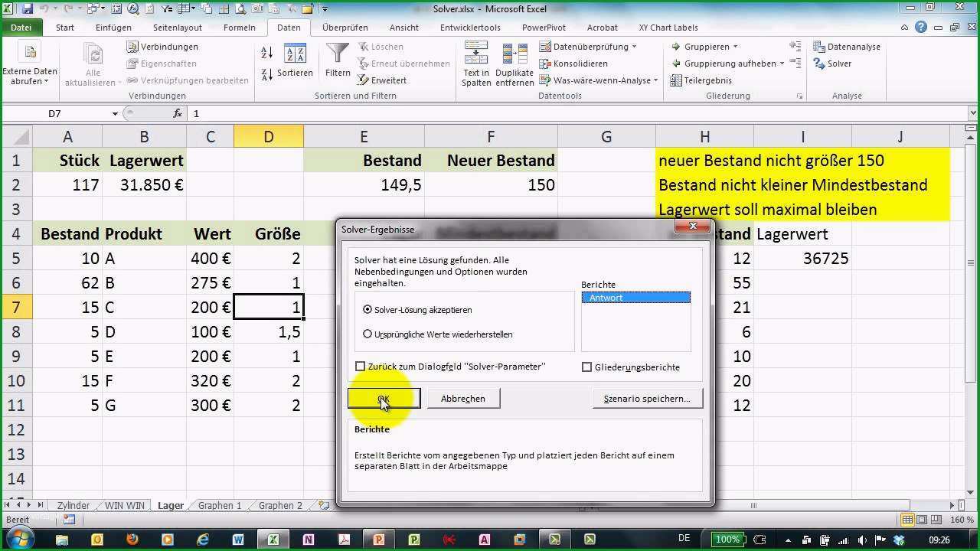
Task: Click the horizontal scrollbar
Action: tap(754, 505)
